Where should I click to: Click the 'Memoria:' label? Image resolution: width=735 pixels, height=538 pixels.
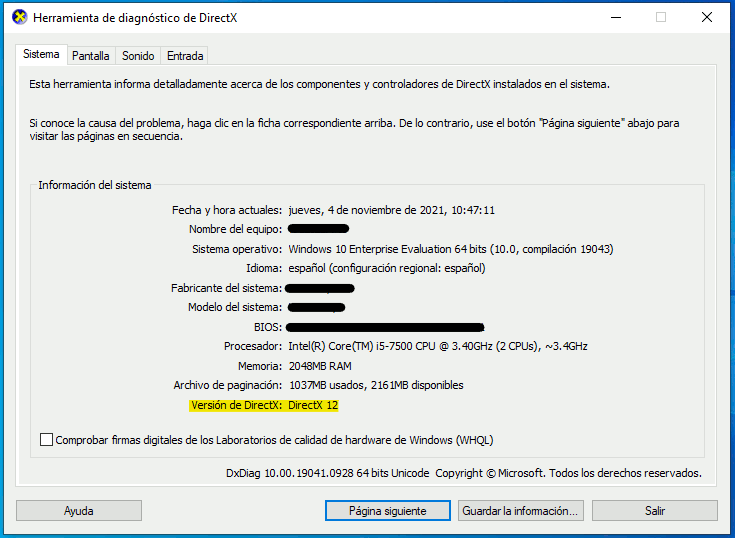pos(260,366)
